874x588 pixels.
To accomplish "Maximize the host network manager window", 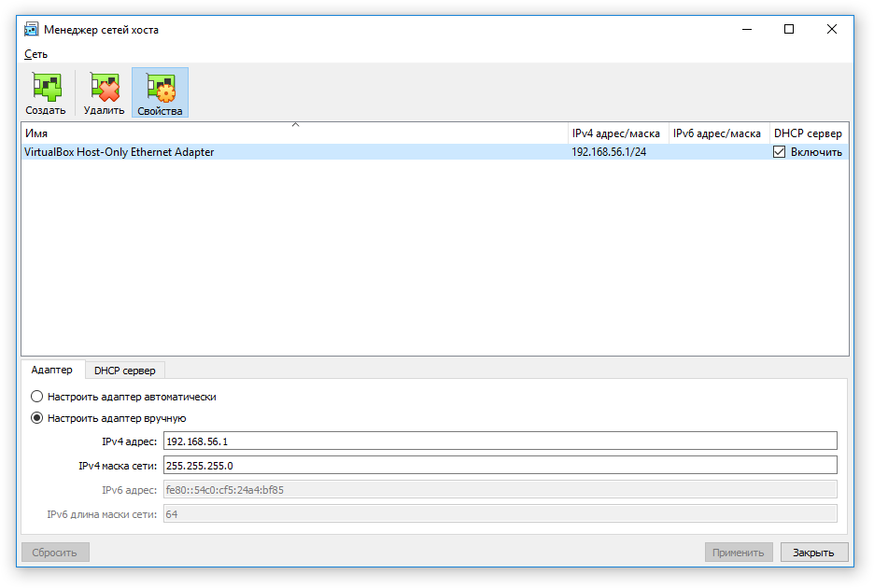I will tap(789, 29).
